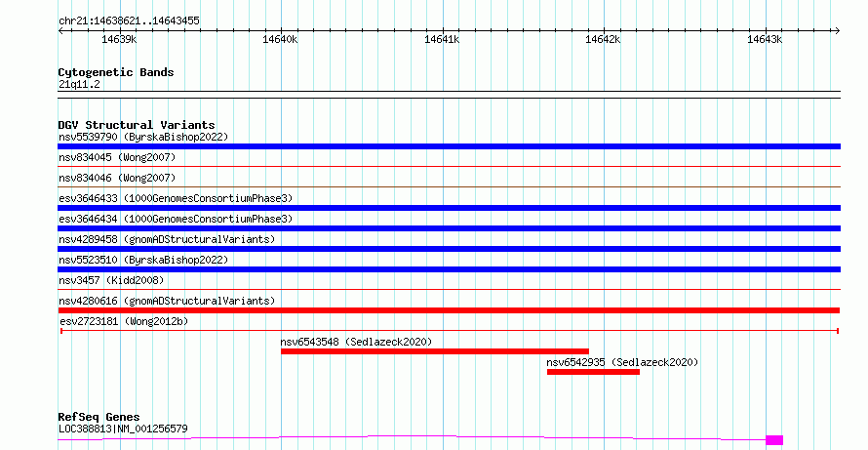
Task: Click the 14641k ruler tick label
Action: 442,39
